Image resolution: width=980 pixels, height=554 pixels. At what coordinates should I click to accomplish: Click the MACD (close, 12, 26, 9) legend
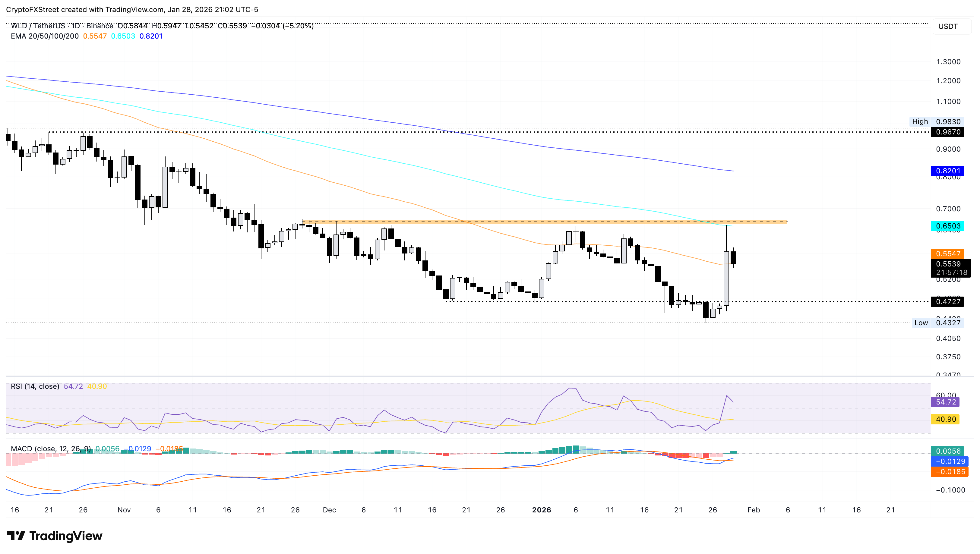coord(51,449)
